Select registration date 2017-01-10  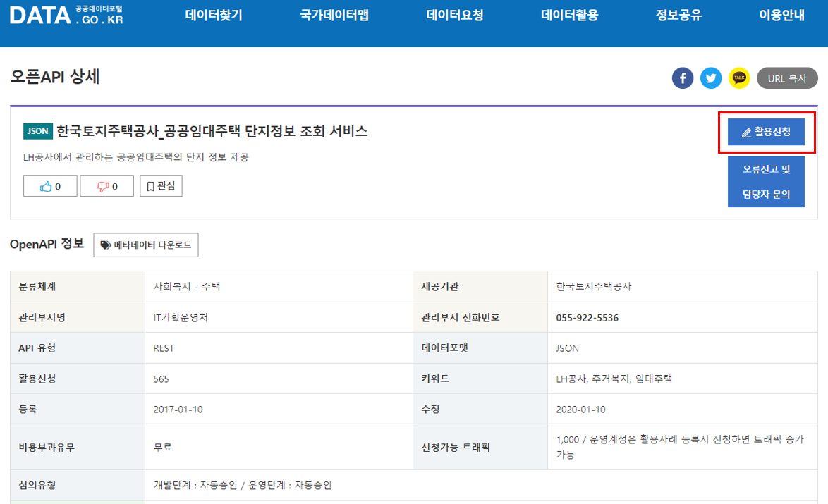pyautogui.click(x=178, y=410)
